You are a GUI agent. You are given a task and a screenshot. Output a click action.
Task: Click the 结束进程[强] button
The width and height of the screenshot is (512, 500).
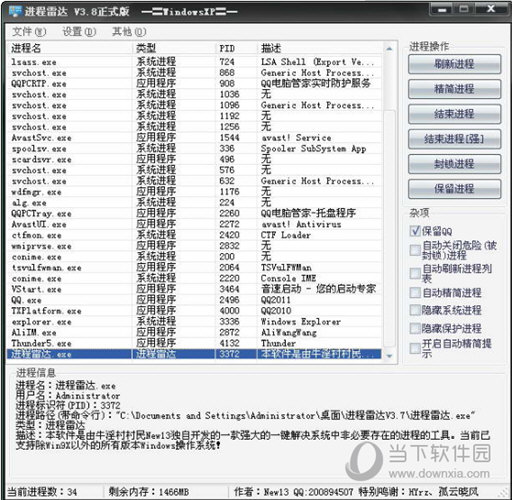pos(454,139)
